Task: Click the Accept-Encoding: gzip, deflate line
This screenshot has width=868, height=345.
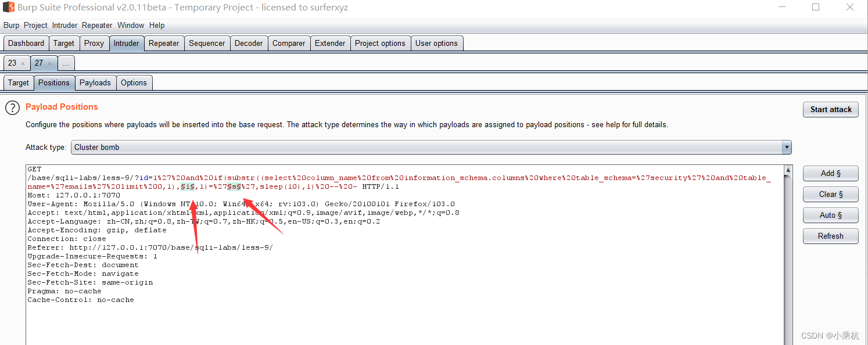Action: tap(97, 231)
